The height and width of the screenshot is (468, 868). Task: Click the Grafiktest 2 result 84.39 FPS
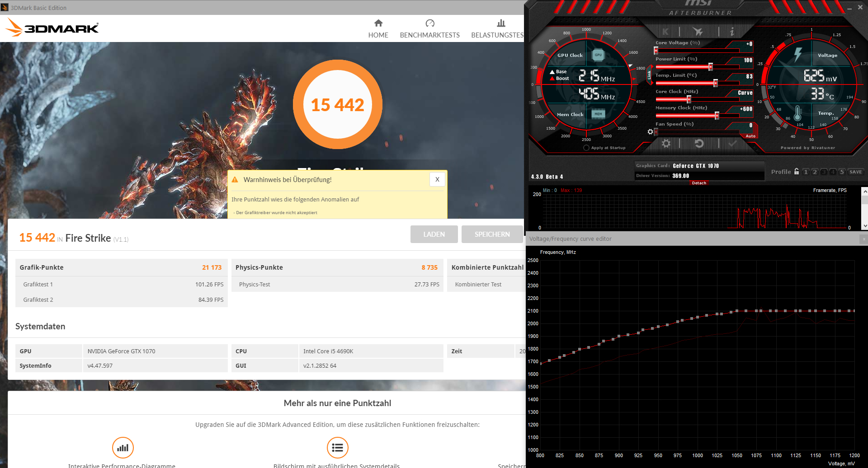tap(211, 300)
